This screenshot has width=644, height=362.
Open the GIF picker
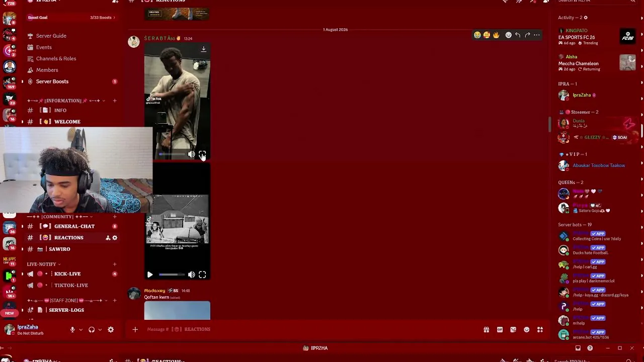[x=500, y=330]
